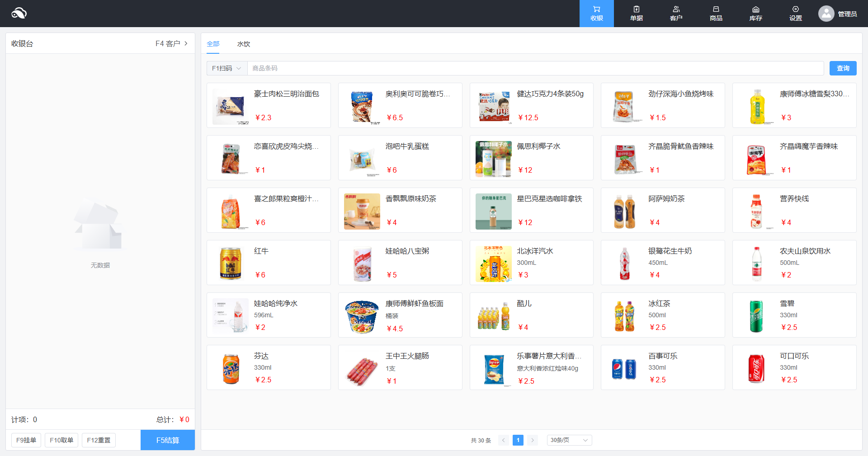
Task: Select 豪士肉松三明治面包 product image
Action: 231,107
